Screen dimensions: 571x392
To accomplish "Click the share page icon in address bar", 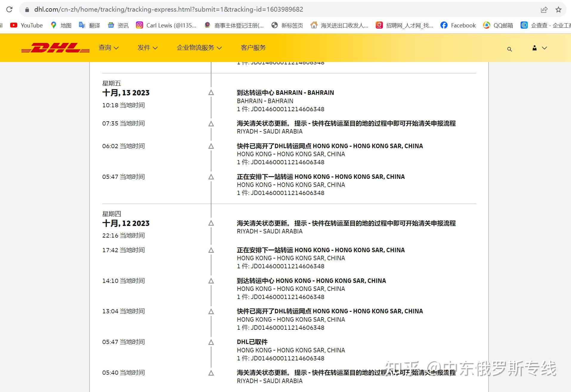I will point(544,10).
